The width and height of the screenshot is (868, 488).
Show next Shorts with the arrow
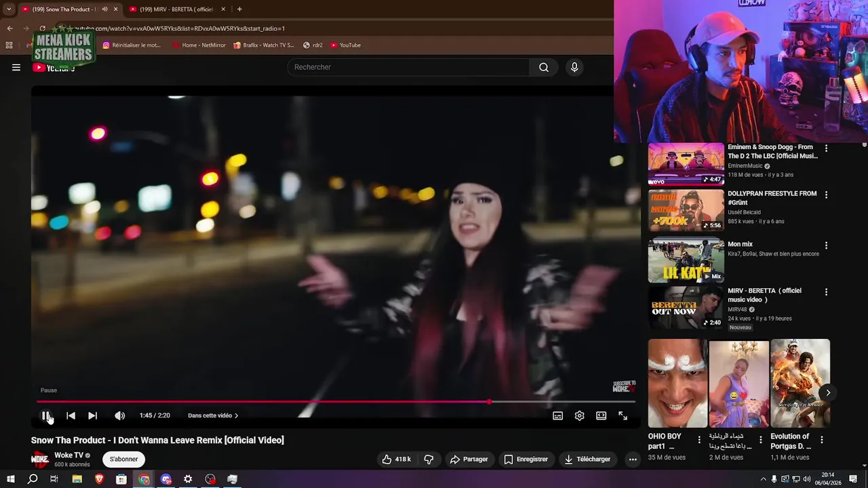[x=828, y=392]
